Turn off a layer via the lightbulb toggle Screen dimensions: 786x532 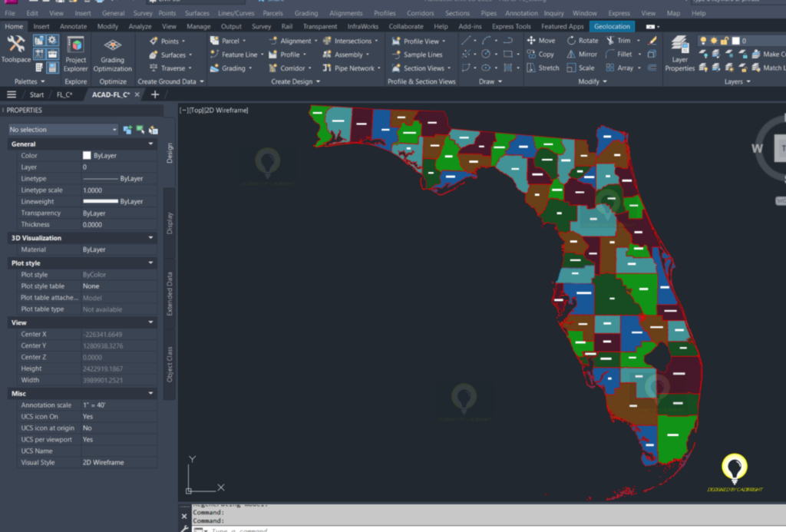click(x=703, y=39)
